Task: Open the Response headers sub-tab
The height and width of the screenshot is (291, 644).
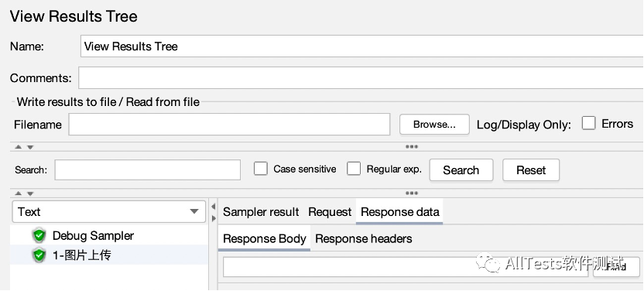Action: coord(364,238)
